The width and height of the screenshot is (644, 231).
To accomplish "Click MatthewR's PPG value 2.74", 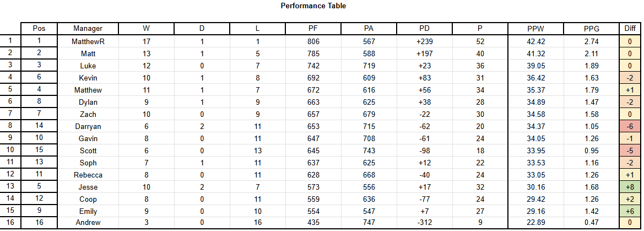I will pyautogui.click(x=591, y=41).
